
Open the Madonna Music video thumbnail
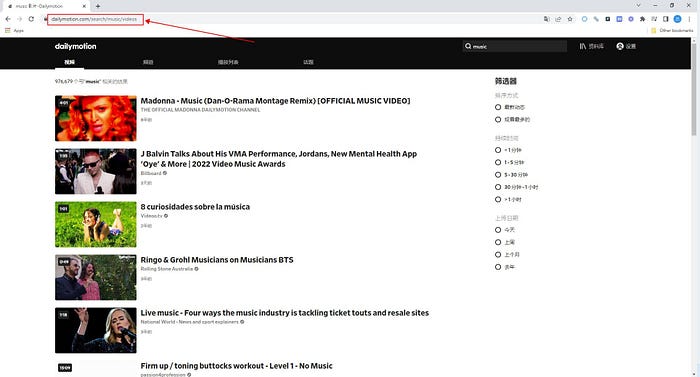pyautogui.click(x=96, y=118)
